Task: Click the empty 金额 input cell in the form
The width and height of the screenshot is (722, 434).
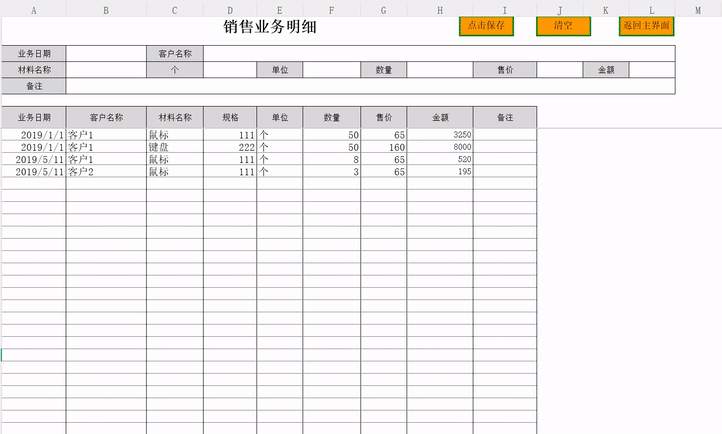Action: 652,70
